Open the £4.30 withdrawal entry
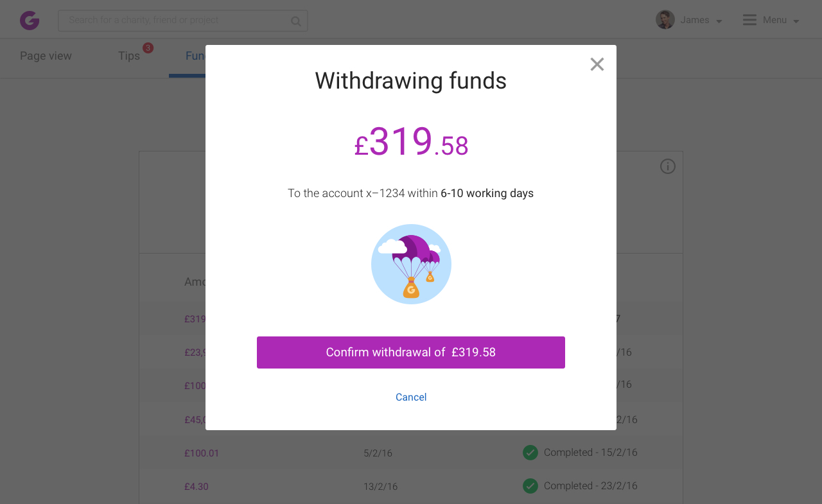This screenshot has width=822, height=504. [x=197, y=487]
